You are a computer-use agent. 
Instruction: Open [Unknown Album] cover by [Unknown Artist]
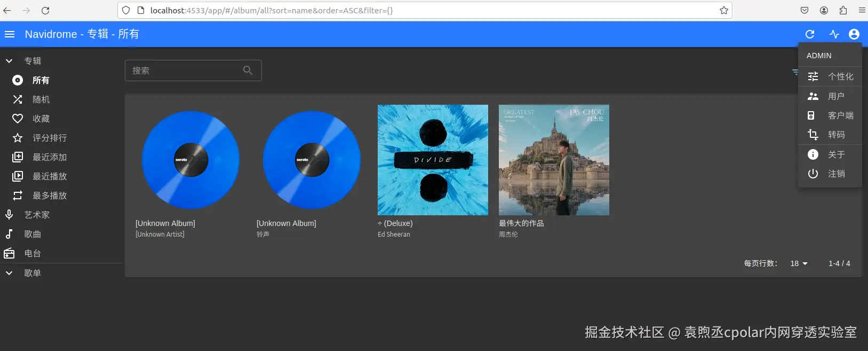pos(190,160)
